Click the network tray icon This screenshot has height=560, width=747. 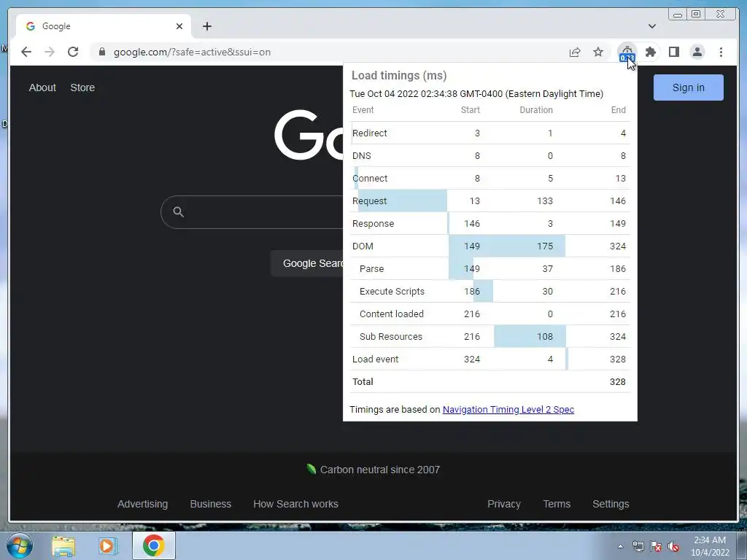pos(638,546)
